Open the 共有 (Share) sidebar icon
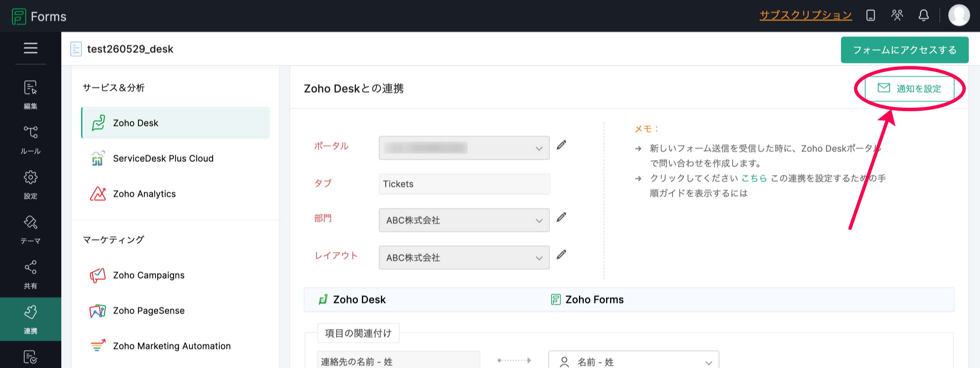This screenshot has width=980, height=368. (x=30, y=274)
